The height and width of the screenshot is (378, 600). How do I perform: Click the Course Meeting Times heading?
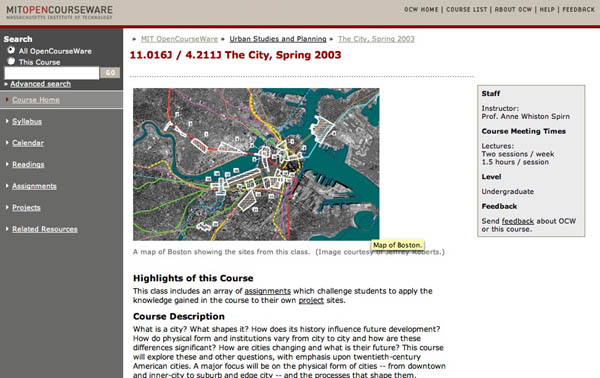(523, 131)
